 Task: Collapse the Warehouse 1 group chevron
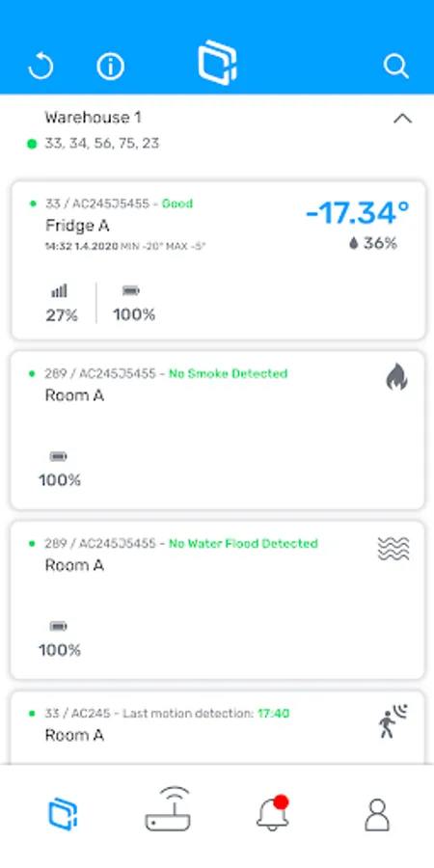click(402, 118)
